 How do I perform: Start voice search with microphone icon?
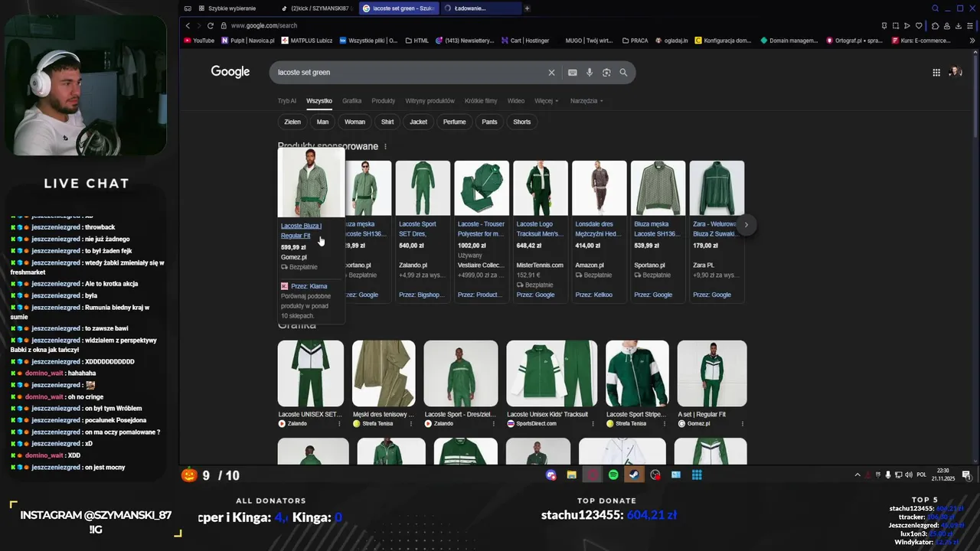click(590, 73)
